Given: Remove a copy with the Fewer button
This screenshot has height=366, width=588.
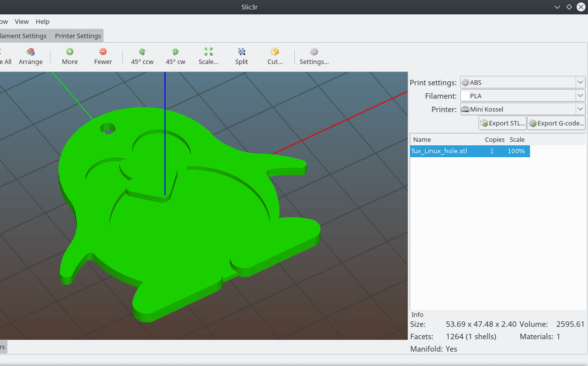Looking at the screenshot, I should [103, 57].
